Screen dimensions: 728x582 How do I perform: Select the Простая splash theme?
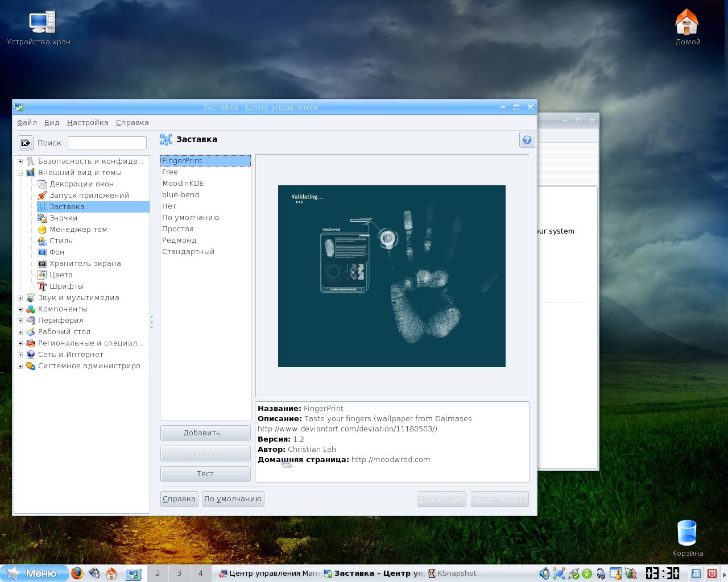(x=205, y=229)
